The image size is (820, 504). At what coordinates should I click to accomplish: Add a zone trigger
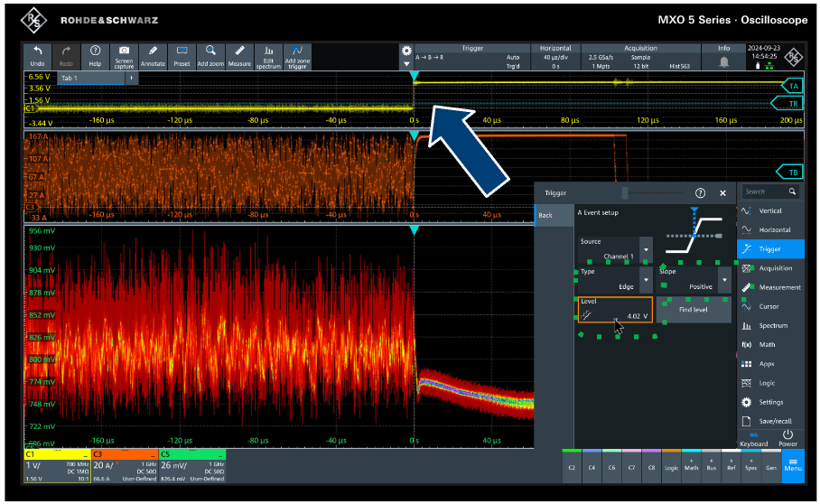click(x=297, y=56)
